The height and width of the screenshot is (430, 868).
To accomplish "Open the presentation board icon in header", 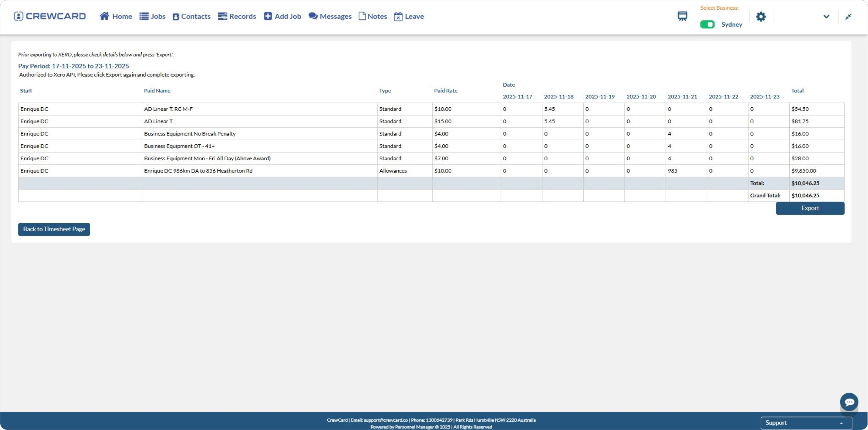I will (682, 16).
